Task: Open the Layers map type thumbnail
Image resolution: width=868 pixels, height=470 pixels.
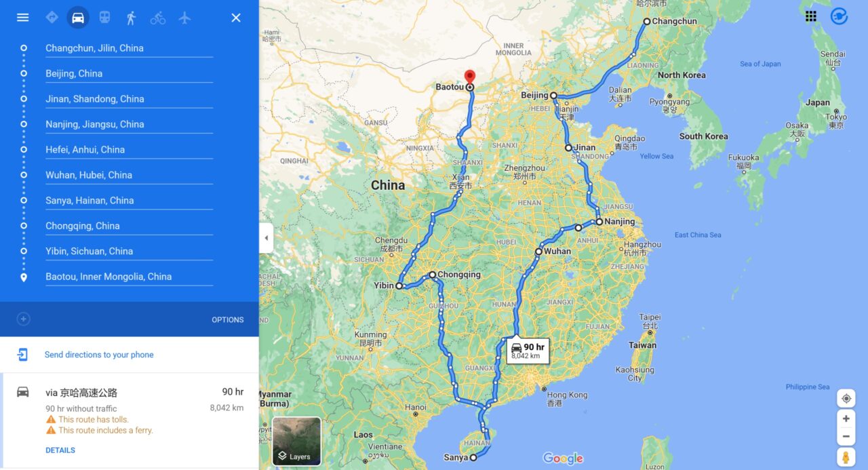Action: pyautogui.click(x=297, y=442)
